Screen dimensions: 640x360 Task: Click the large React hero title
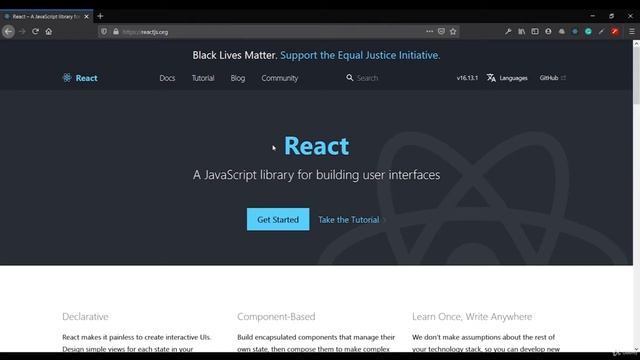tap(316, 146)
